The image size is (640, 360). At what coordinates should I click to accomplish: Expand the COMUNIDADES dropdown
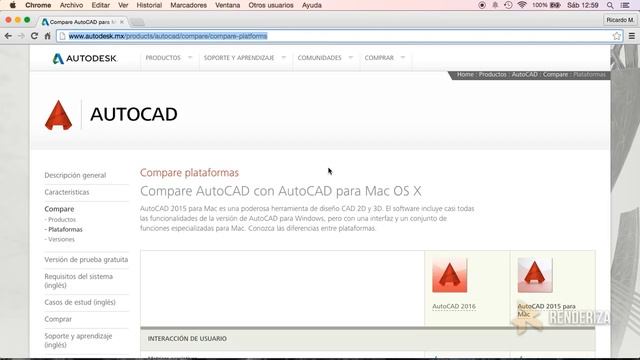click(x=351, y=58)
